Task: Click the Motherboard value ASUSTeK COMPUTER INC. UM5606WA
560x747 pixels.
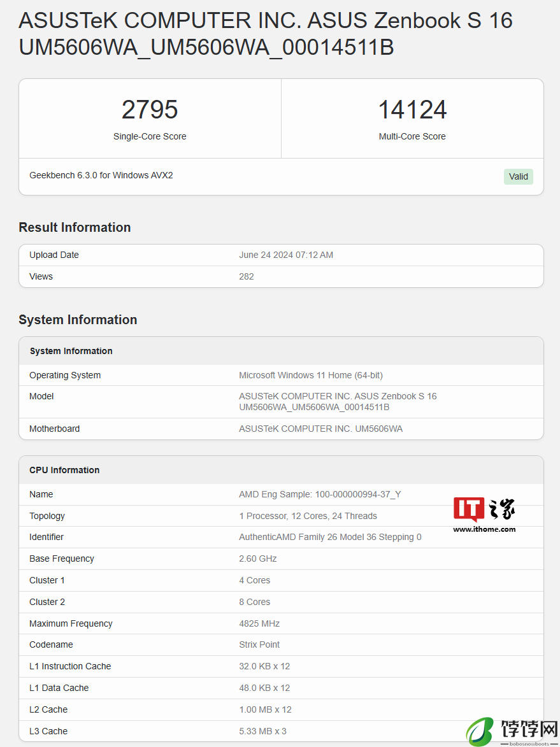Action: [x=320, y=429]
